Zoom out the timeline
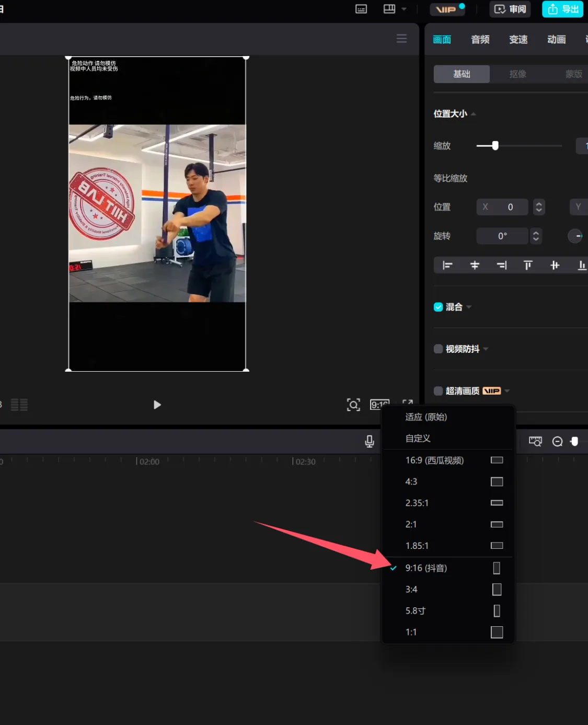Viewport: 588px width, 725px height. coord(558,442)
